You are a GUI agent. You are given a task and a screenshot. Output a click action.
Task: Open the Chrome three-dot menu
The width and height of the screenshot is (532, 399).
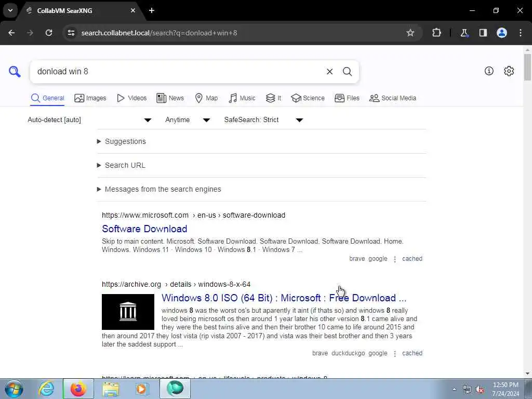521,33
